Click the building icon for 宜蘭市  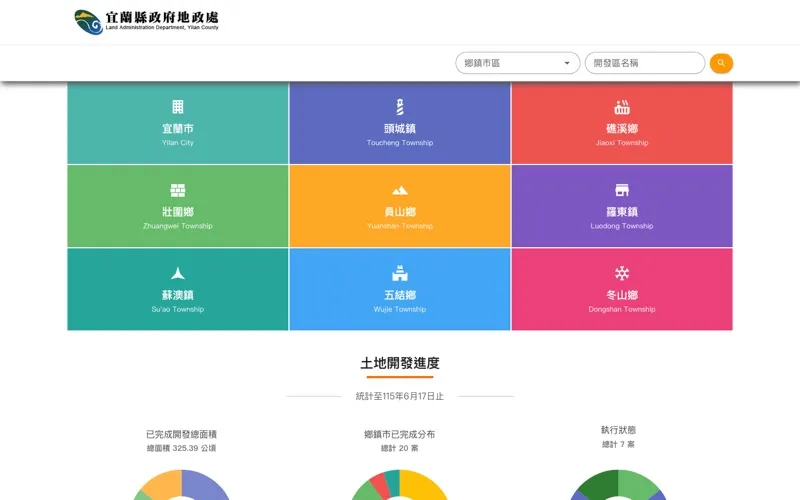178,107
